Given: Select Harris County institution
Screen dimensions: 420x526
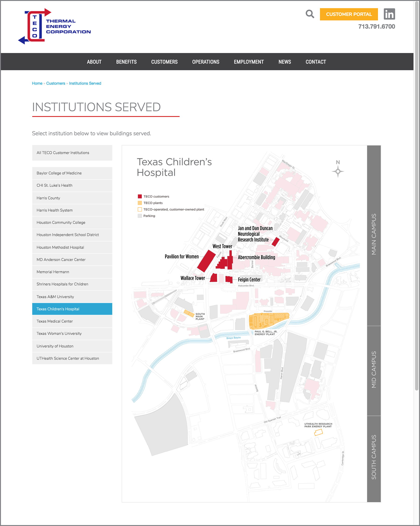Looking at the screenshot, I should point(72,198).
